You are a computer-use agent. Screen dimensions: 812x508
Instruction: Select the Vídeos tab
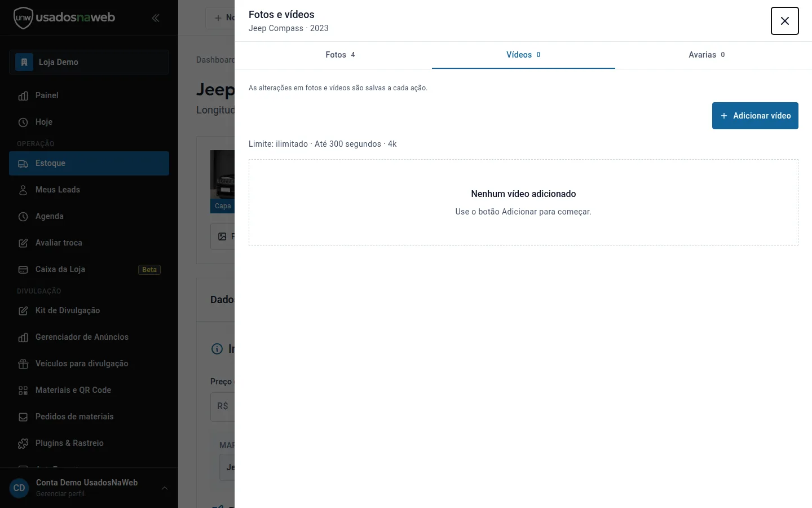click(x=523, y=55)
